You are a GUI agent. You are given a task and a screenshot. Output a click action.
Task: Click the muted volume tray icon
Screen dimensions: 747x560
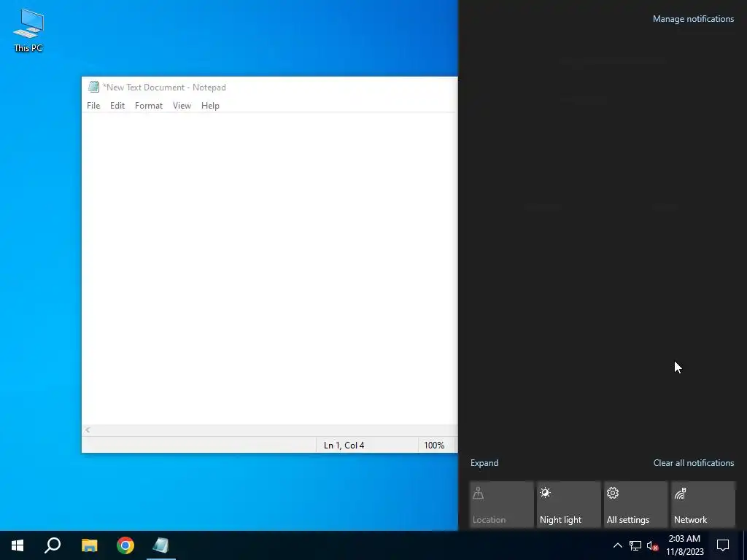(x=652, y=545)
